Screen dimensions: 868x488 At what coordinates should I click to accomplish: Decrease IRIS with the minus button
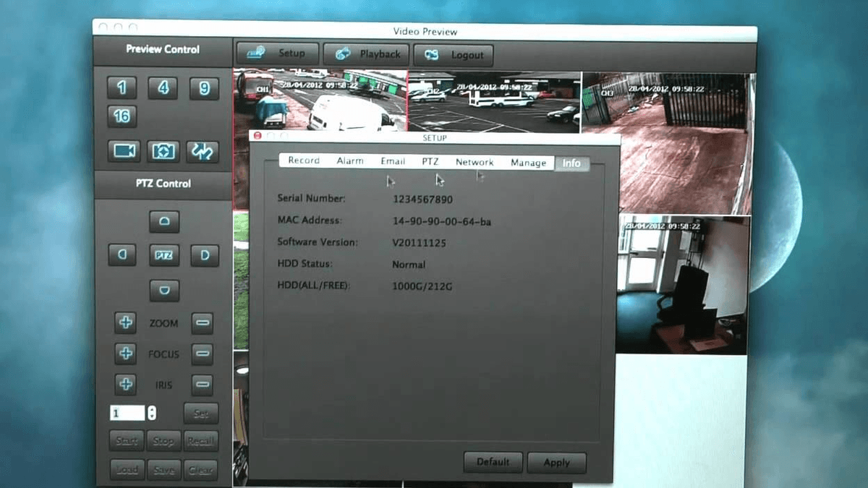coord(200,385)
